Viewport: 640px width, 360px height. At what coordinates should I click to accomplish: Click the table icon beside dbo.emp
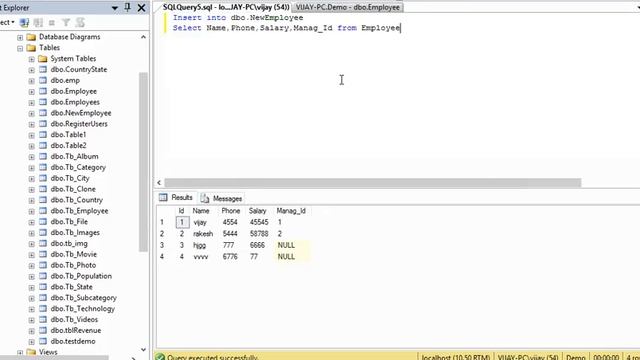point(43,80)
